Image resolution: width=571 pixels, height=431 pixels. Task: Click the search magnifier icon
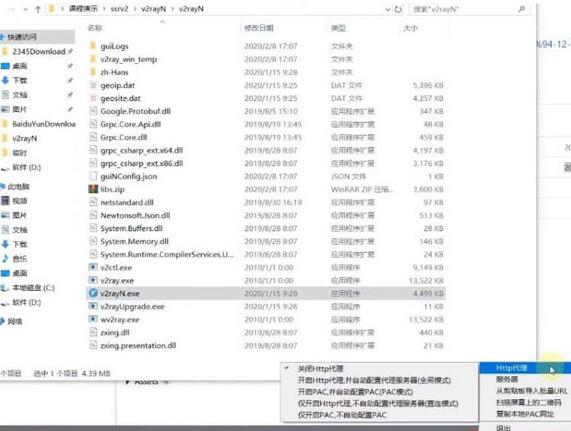click(521, 9)
